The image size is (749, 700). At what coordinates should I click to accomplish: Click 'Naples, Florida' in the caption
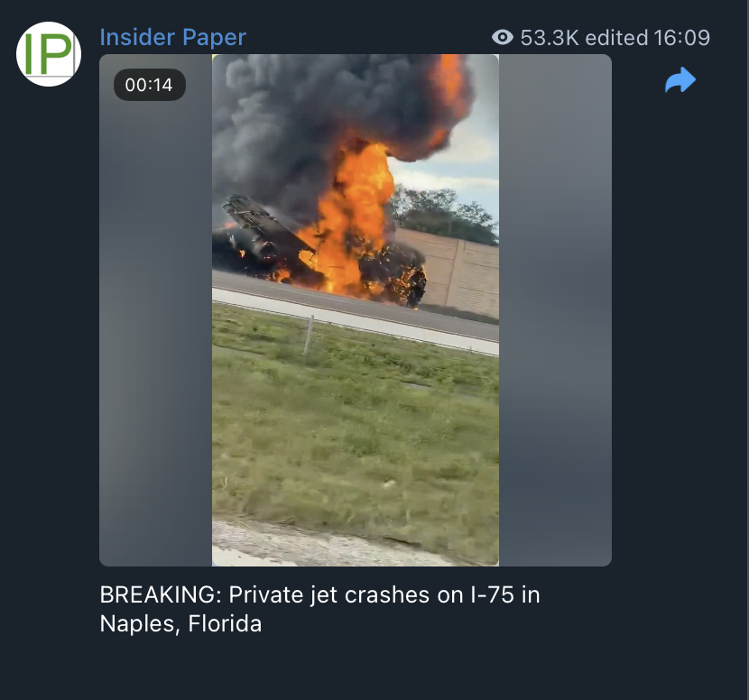click(x=180, y=623)
